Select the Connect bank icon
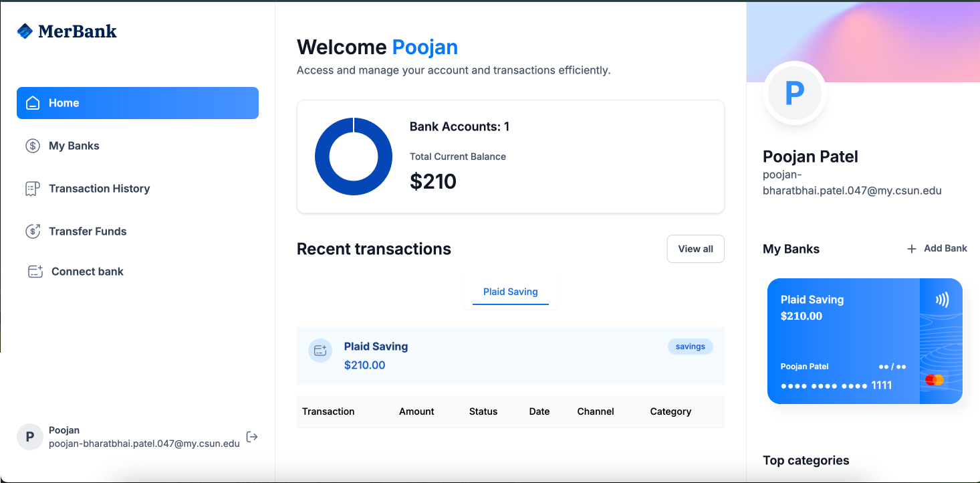This screenshot has height=483, width=980. click(35, 271)
